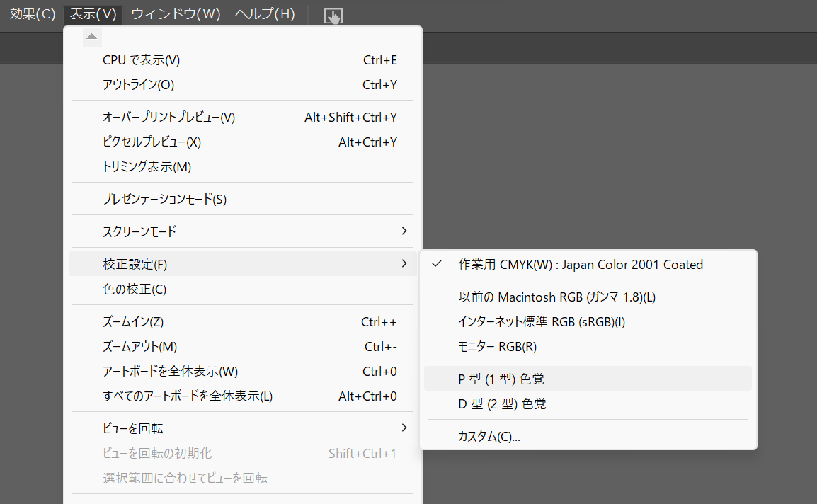Open the ヘルプ menu
This screenshot has width=817, height=504.
264,14
